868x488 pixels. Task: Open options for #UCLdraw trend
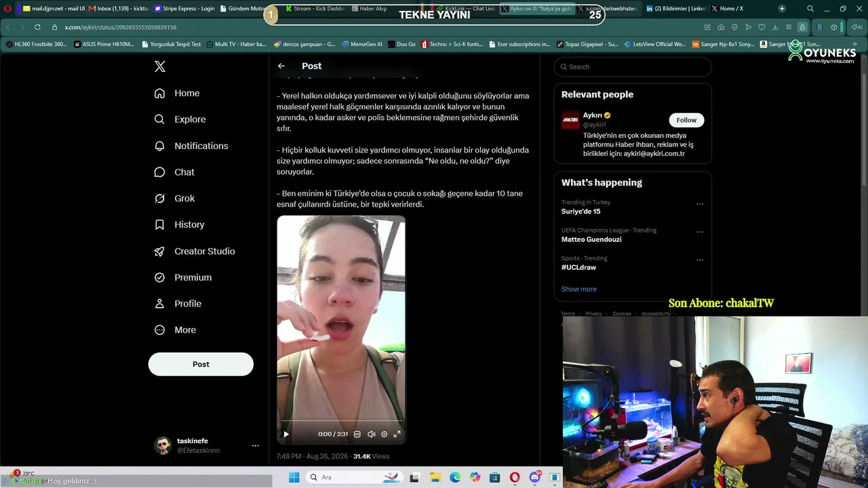[x=700, y=260]
